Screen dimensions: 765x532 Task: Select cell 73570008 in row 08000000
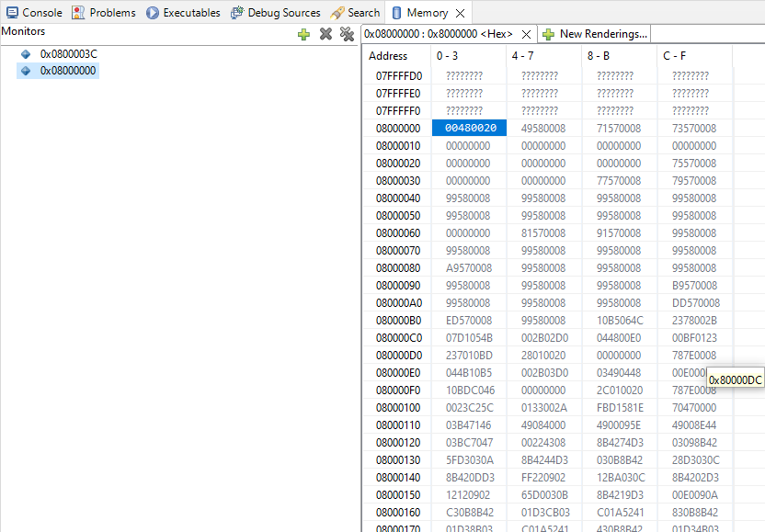click(x=694, y=129)
